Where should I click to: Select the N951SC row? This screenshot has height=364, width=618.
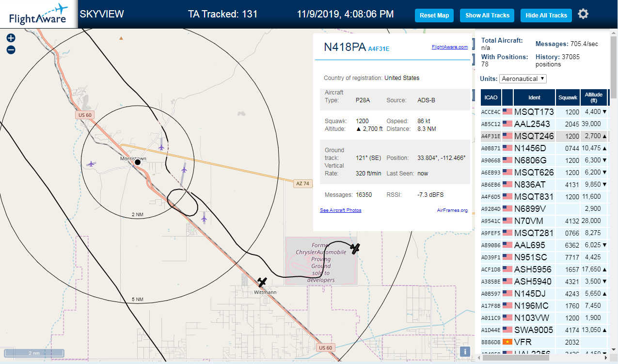pos(544,257)
